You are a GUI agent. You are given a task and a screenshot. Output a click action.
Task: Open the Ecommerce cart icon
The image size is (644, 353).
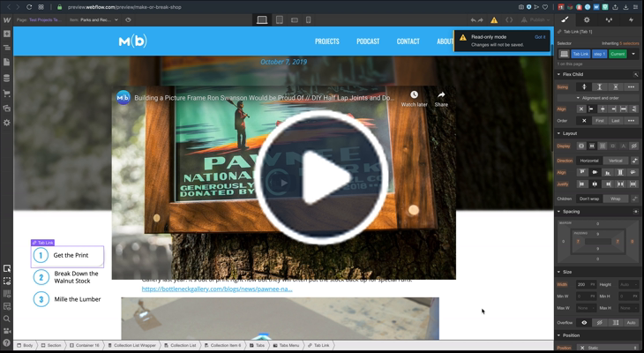tap(7, 93)
